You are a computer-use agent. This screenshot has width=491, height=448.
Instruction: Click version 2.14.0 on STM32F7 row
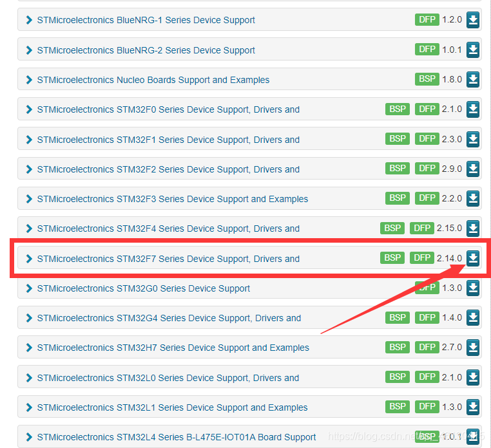click(449, 258)
